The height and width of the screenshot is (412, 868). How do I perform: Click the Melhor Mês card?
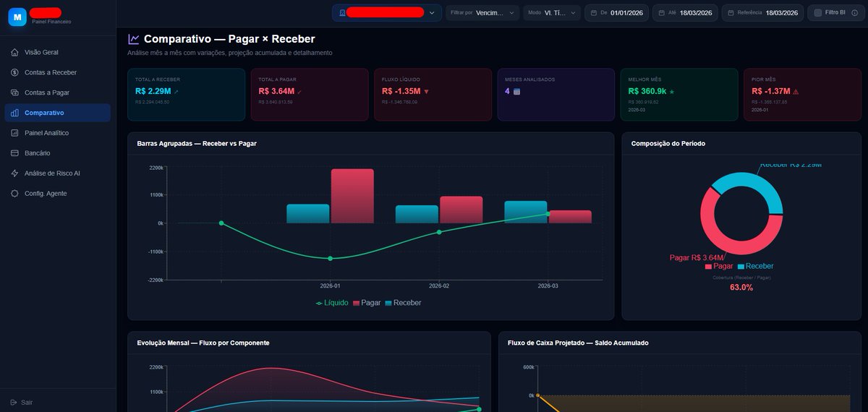(x=679, y=94)
